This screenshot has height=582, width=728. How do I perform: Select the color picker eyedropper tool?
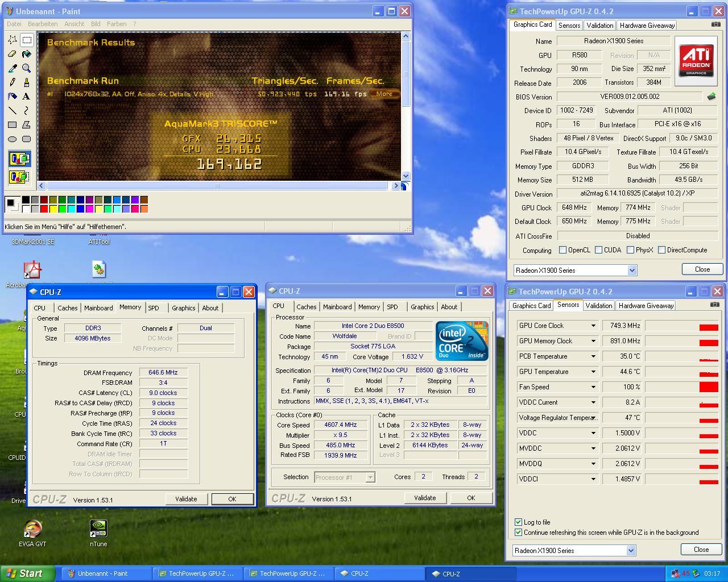pyautogui.click(x=13, y=68)
